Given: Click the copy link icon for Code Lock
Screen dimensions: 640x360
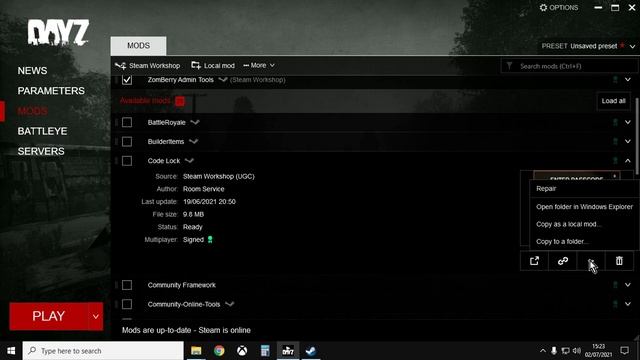Looking at the screenshot, I should click(563, 261).
